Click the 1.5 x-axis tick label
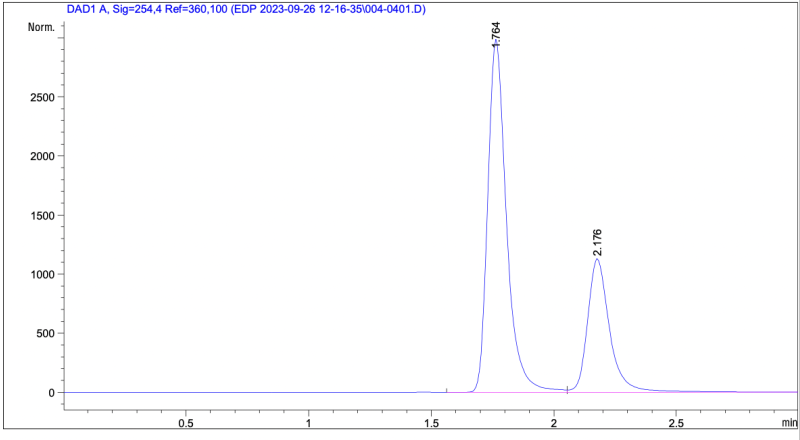The width and height of the screenshot is (800, 440). click(x=431, y=423)
